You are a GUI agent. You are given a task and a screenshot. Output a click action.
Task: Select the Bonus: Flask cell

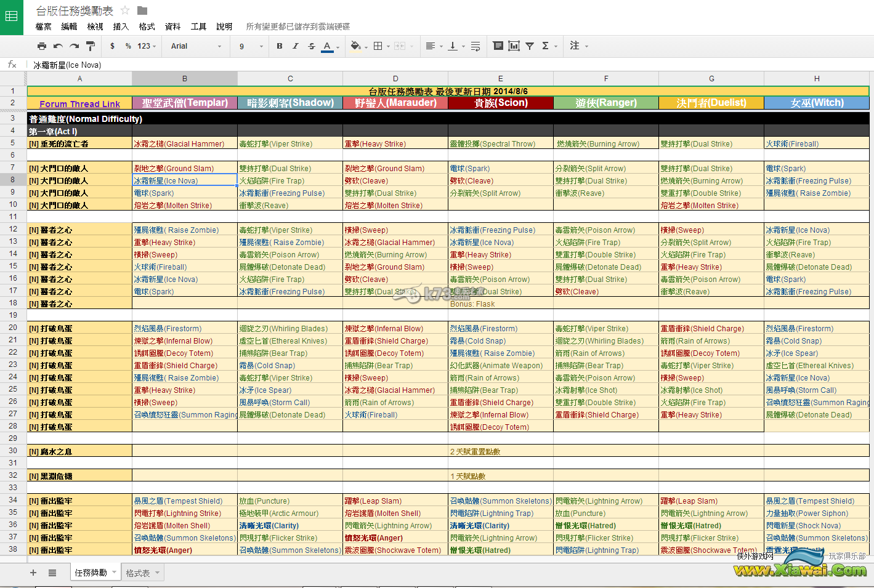click(501, 304)
